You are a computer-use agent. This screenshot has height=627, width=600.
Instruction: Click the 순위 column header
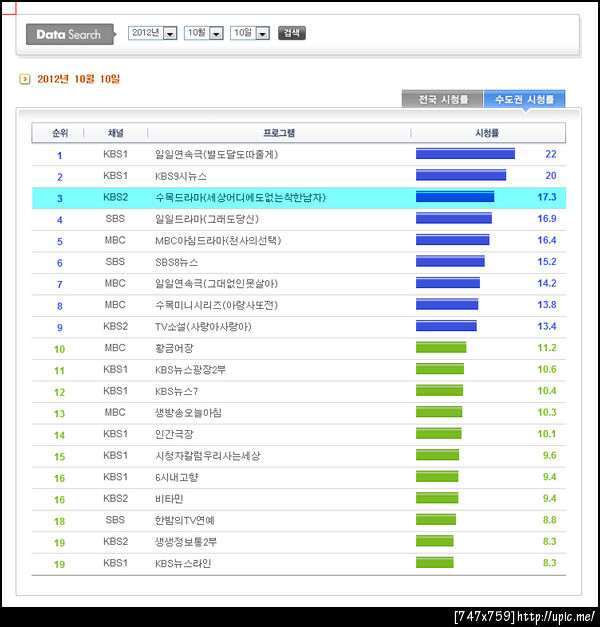coord(60,133)
